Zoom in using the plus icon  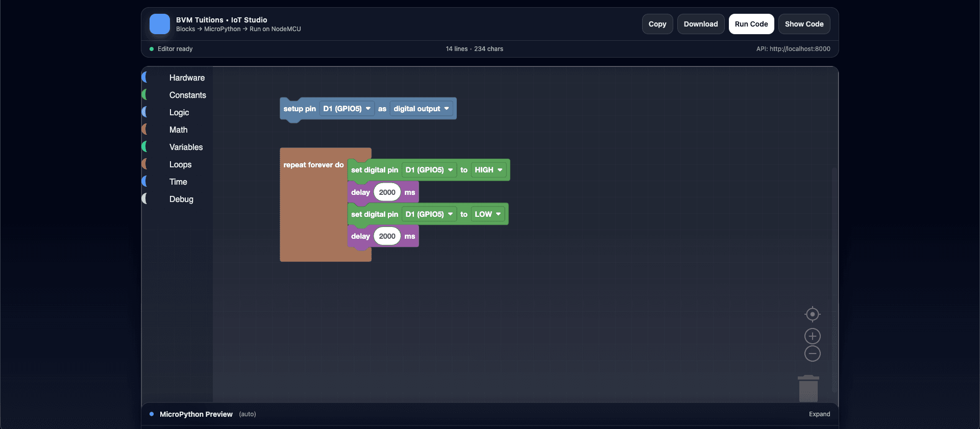[x=813, y=336]
